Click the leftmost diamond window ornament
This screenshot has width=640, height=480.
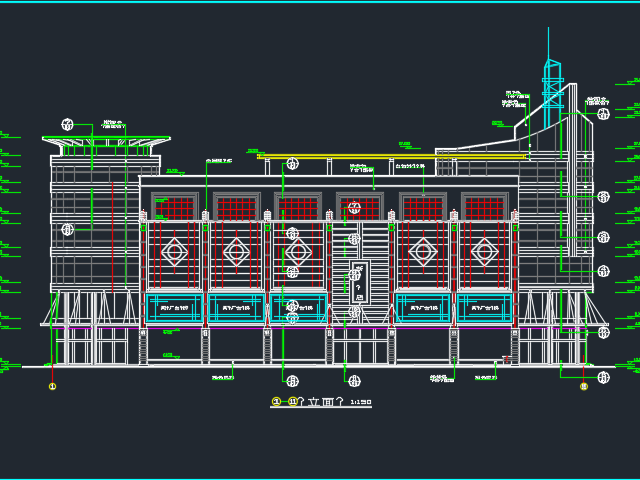pos(175,250)
